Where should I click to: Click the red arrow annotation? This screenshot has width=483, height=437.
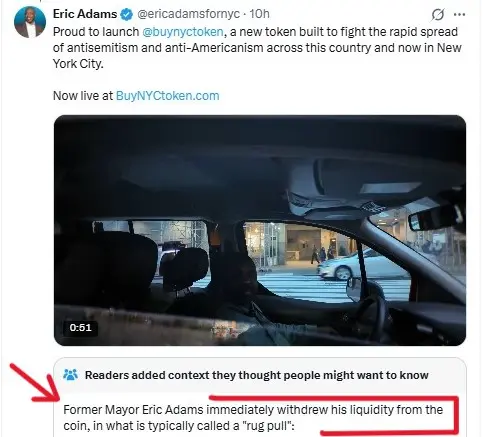click(35, 383)
